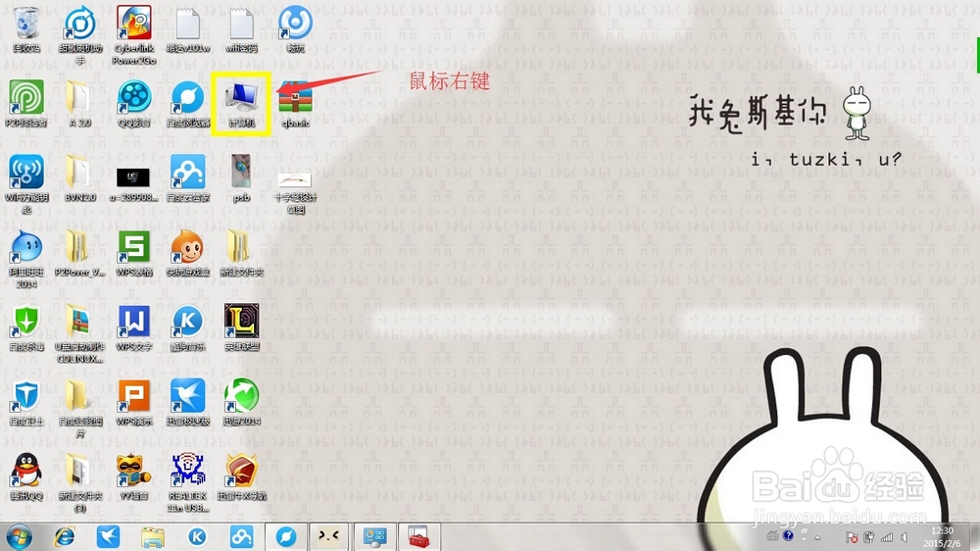Open the volume speaker tray icon
980x551 pixels.
[x=904, y=537]
